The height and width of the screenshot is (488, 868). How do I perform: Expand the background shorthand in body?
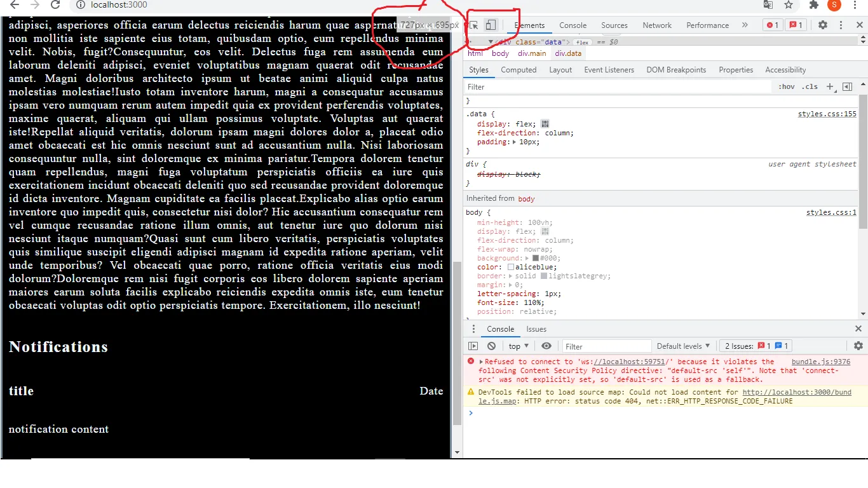[x=528, y=259]
